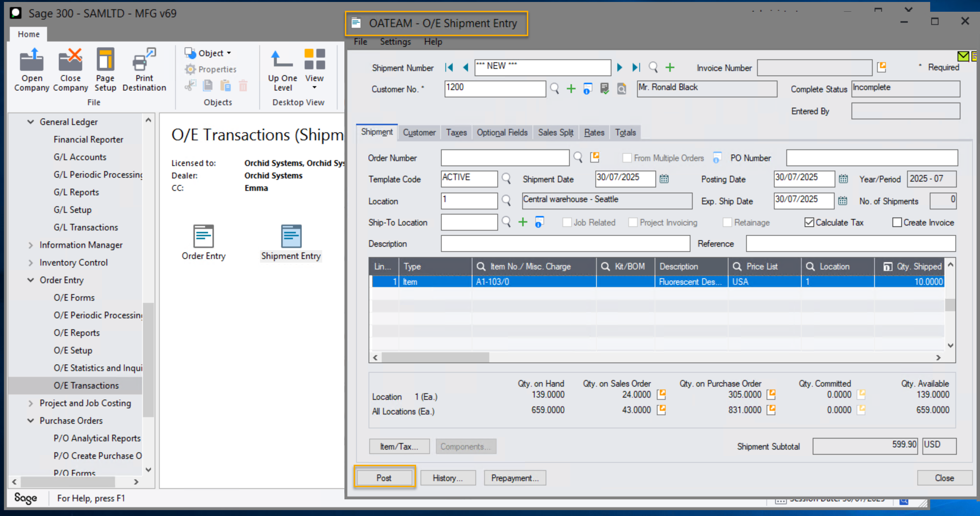Open the Shipment Number finder magnifier
980x516 pixels.
click(x=653, y=67)
